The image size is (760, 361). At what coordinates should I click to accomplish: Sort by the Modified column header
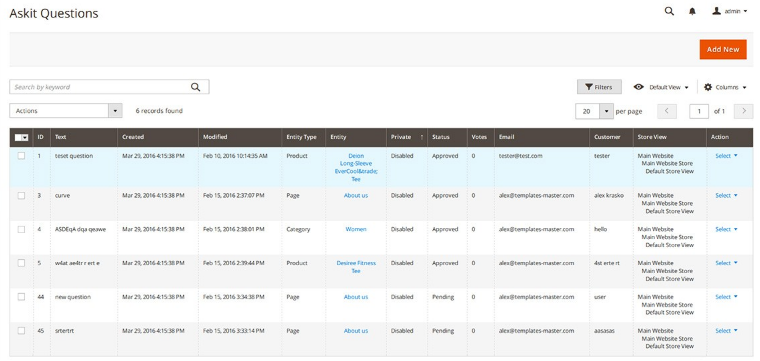click(240, 137)
